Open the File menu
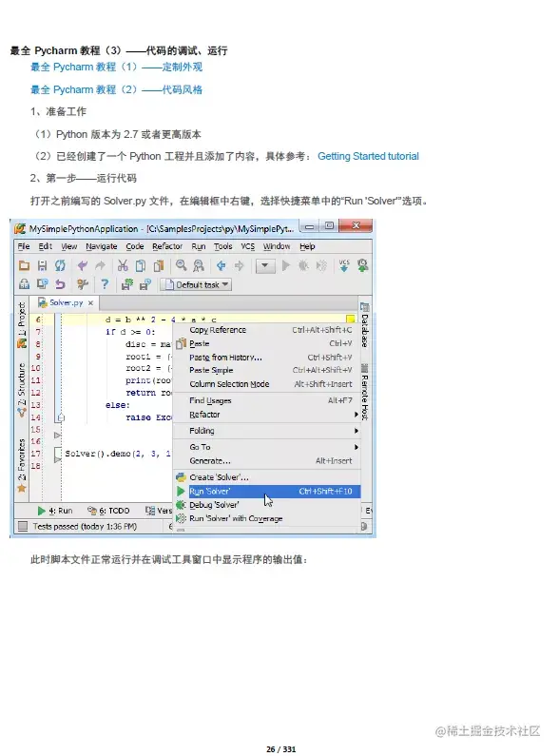Screen dimensions: 559x756 coord(24,246)
